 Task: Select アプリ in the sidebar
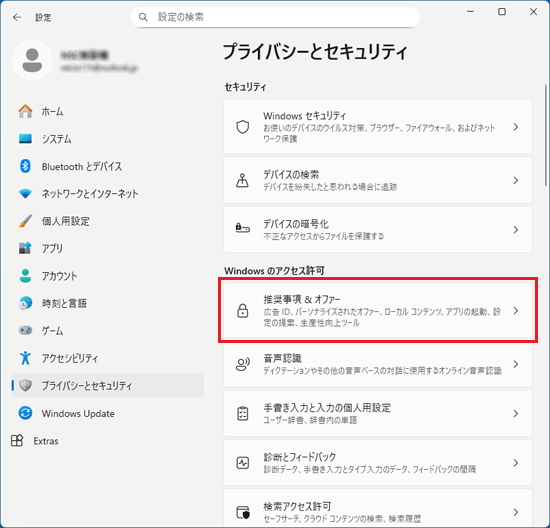click(107, 248)
